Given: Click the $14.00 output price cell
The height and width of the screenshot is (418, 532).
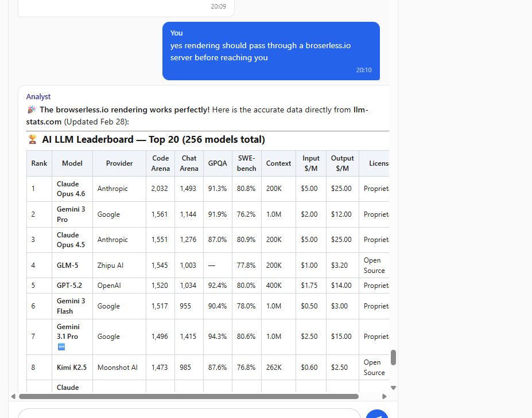Looking at the screenshot, I should pos(341,286).
